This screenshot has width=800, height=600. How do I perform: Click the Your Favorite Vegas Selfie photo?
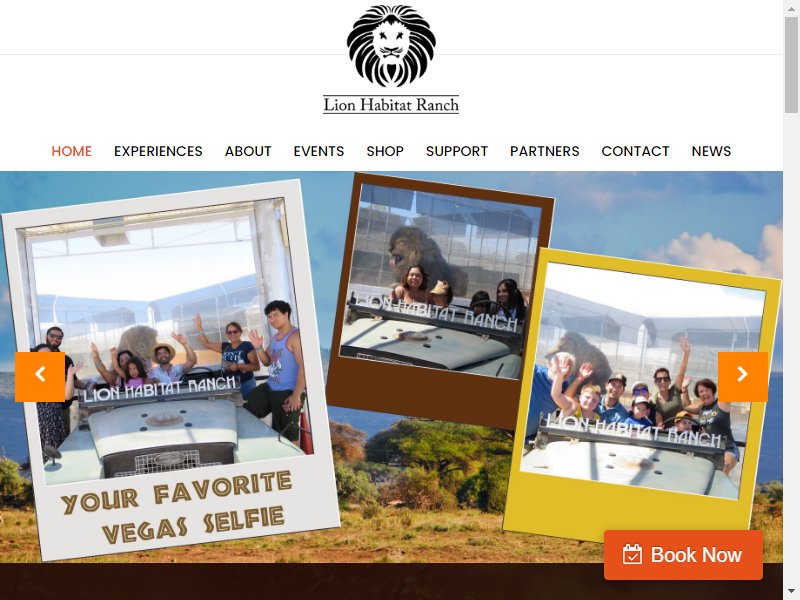point(170,370)
